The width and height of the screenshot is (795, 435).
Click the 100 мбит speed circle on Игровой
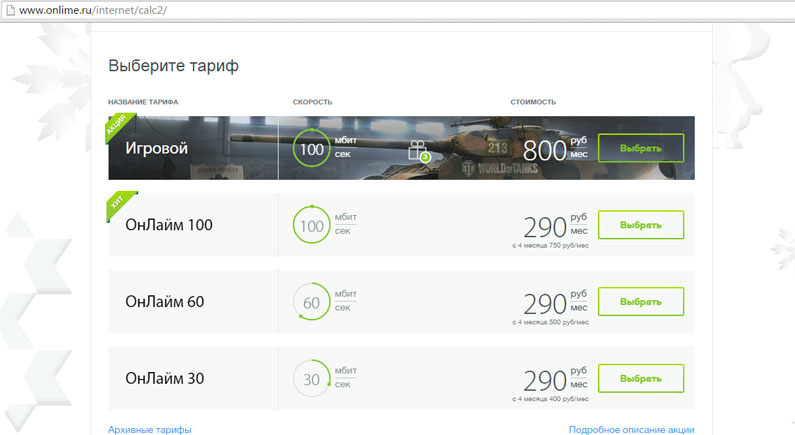pyautogui.click(x=311, y=149)
